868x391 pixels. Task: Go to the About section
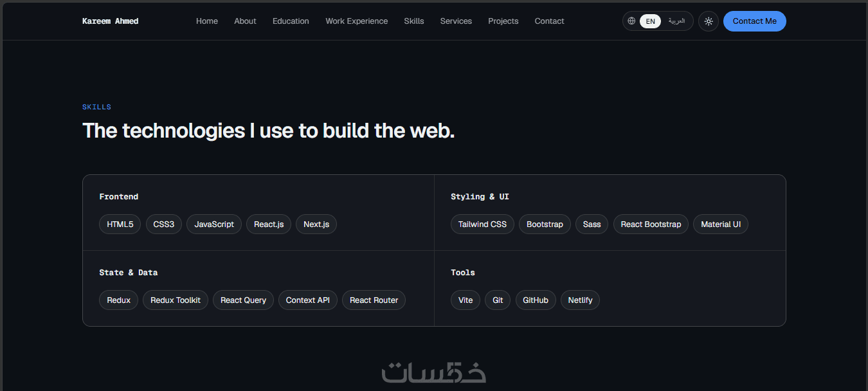pos(245,21)
